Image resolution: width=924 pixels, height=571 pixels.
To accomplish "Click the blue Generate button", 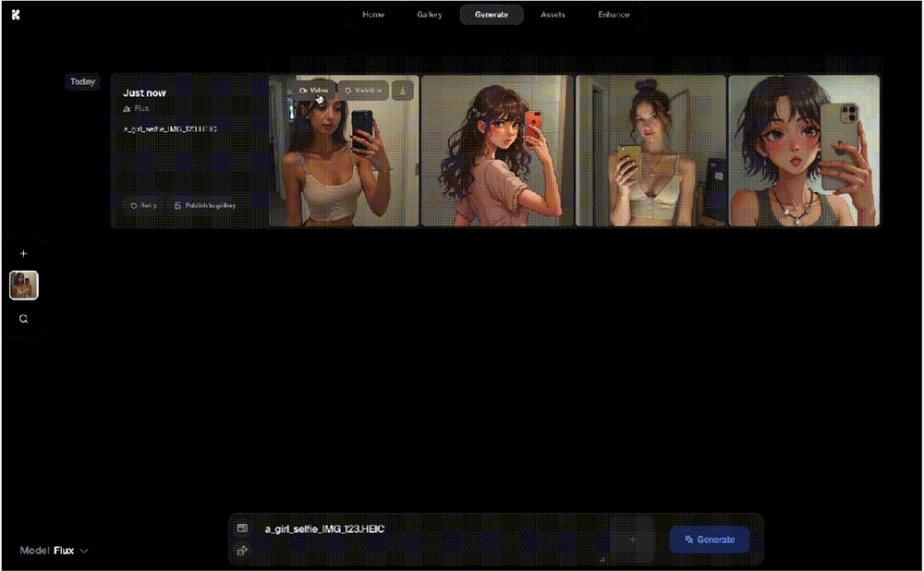I will pos(710,540).
